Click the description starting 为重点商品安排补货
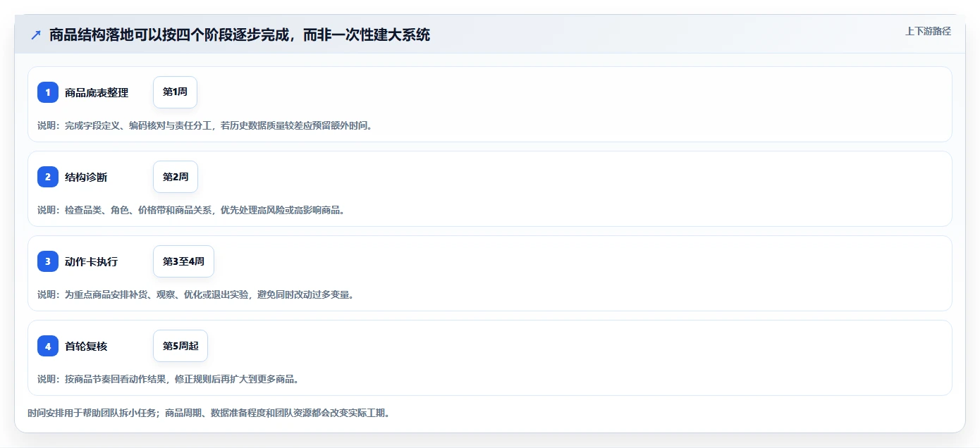 pyautogui.click(x=195, y=294)
